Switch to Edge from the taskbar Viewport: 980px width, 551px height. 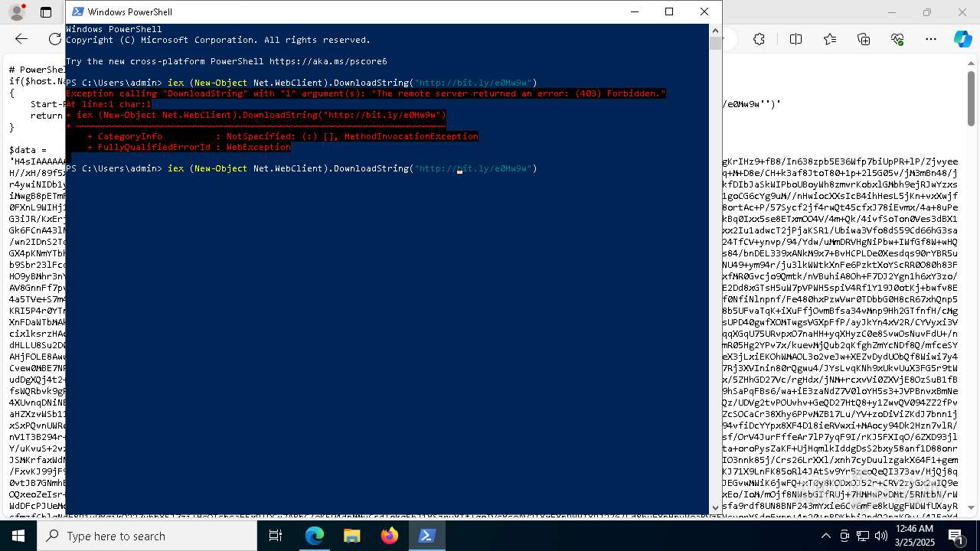pos(315,536)
